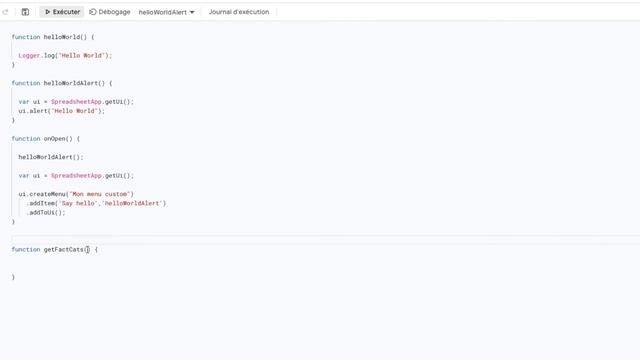Click the Logger.log('Hello World') line
Image resolution: width=640 pixels, height=360 pixels.
(x=65, y=56)
